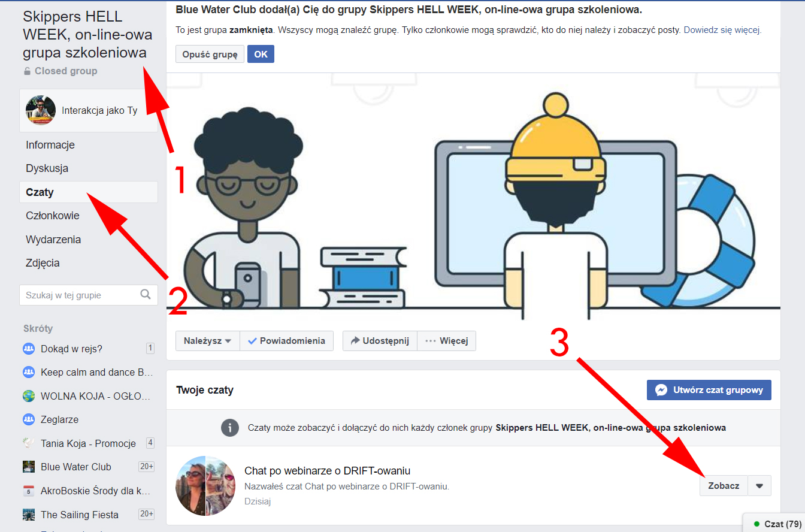Click the group title Skippers HELL WEEK
Screen dimensions: 805x532
point(87,35)
